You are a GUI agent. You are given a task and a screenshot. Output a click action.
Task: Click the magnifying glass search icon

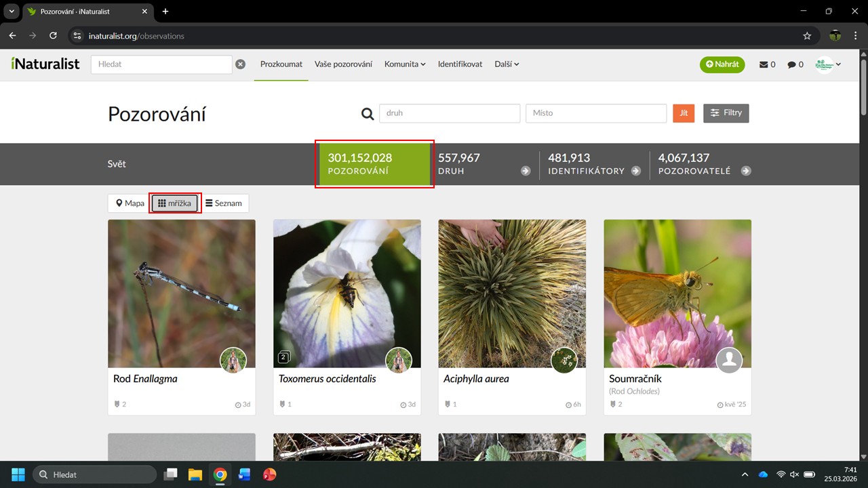368,114
